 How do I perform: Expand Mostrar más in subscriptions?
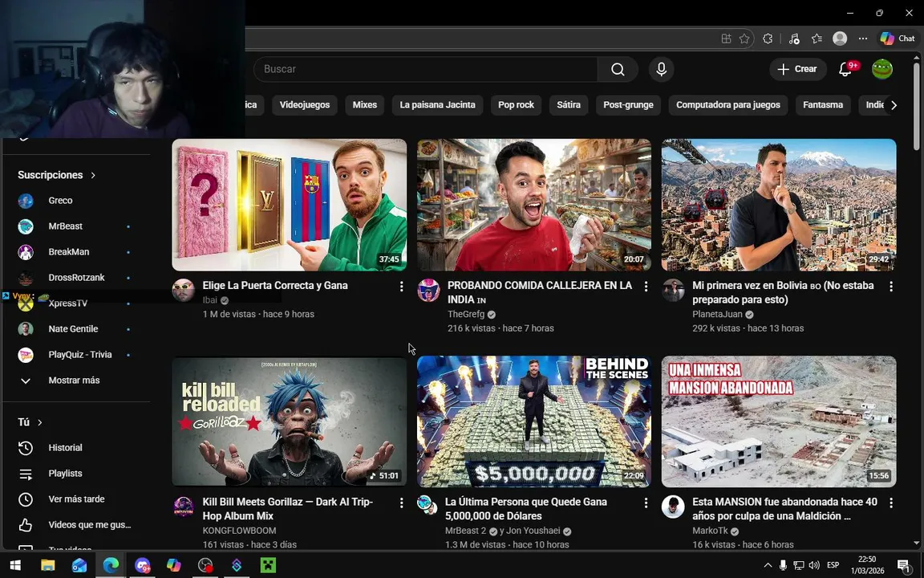pos(75,381)
